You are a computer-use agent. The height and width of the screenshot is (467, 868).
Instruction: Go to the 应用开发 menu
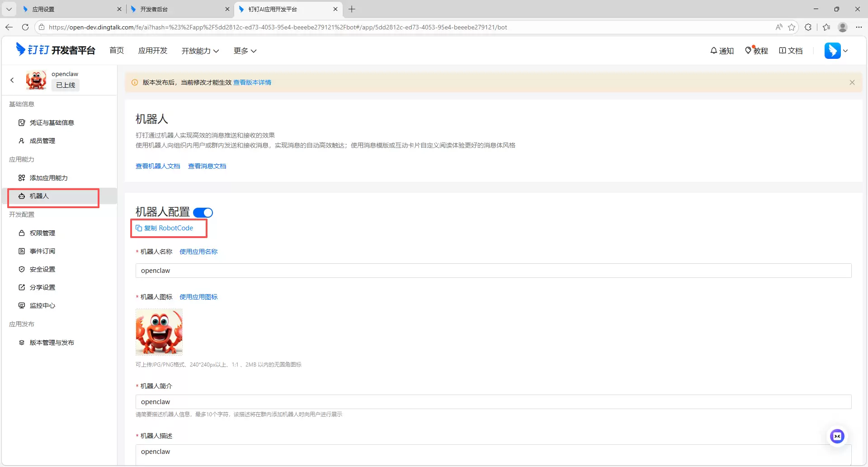[153, 51]
